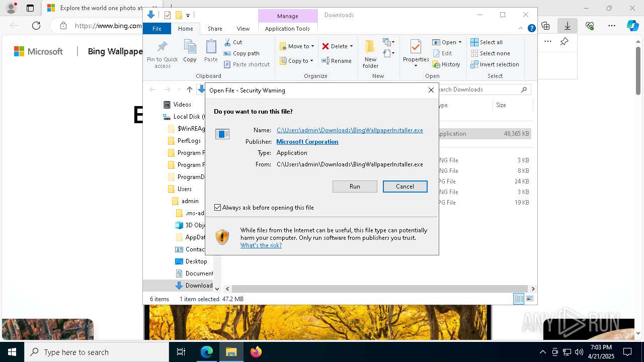Select PerfLogs folder in navigation tree
Screen dimensions: 644x362
tap(189, 141)
